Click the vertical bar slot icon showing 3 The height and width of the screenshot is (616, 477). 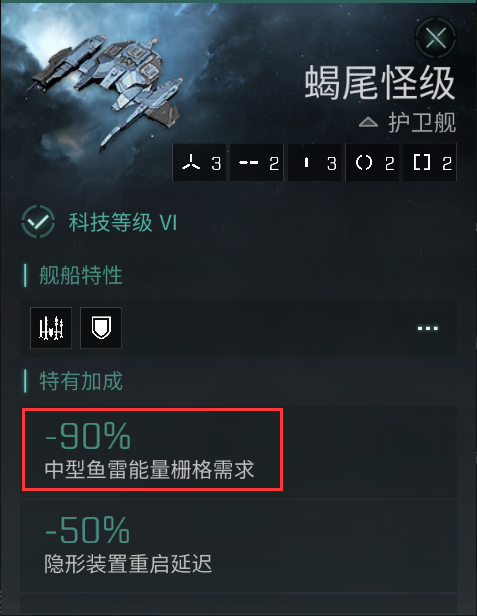pos(314,163)
